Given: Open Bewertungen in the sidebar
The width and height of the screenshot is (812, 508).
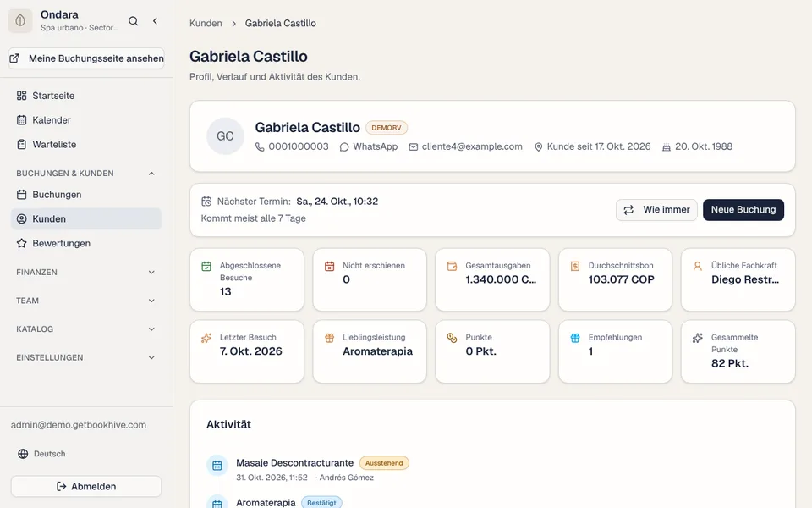Looking at the screenshot, I should coord(86,243).
